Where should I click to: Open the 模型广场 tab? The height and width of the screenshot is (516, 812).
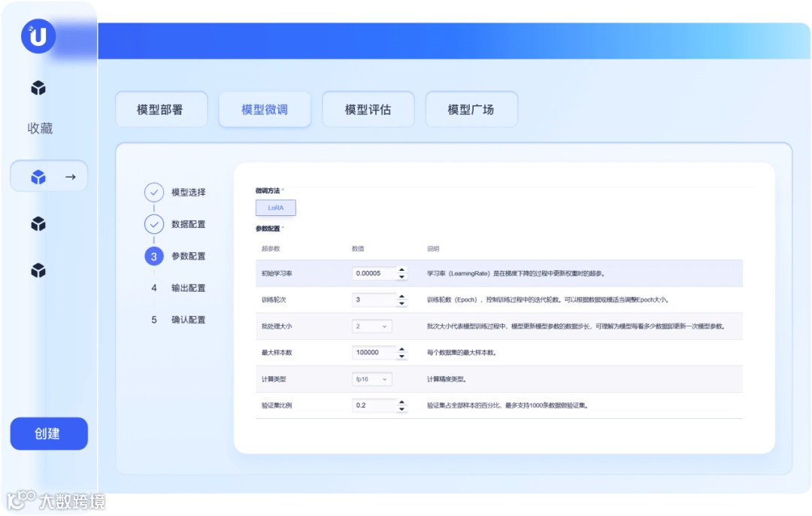471,109
